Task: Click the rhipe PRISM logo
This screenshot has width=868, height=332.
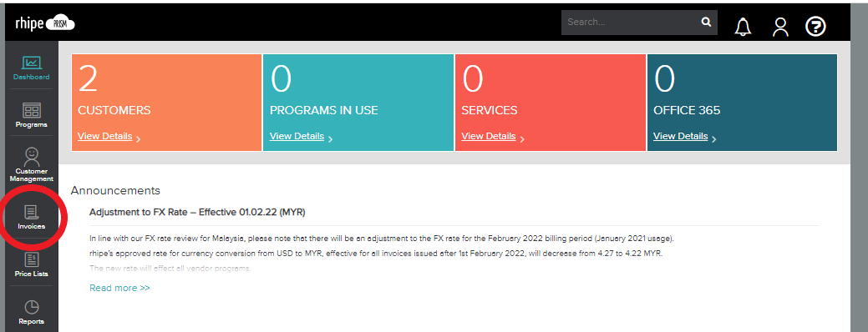Action: [45, 23]
